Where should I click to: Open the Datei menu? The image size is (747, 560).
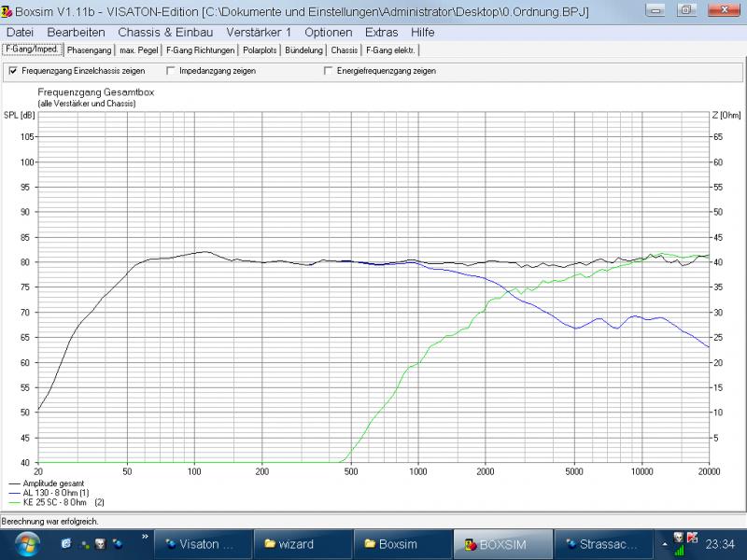point(20,32)
